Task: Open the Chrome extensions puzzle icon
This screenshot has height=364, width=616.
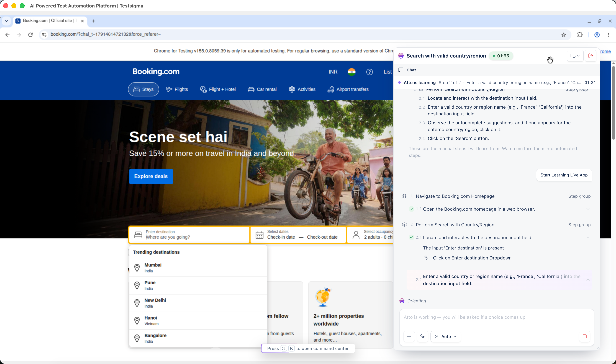Action: (x=580, y=35)
